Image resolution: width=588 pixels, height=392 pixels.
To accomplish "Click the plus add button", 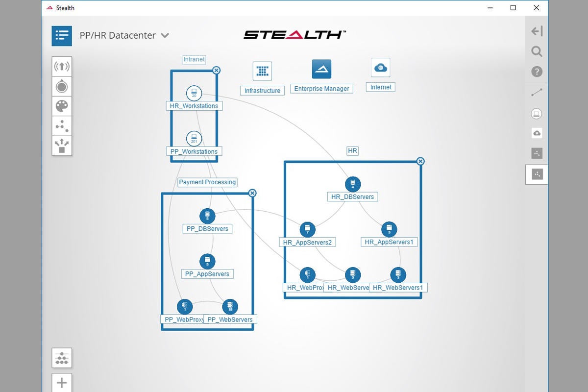I will pos(62,383).
